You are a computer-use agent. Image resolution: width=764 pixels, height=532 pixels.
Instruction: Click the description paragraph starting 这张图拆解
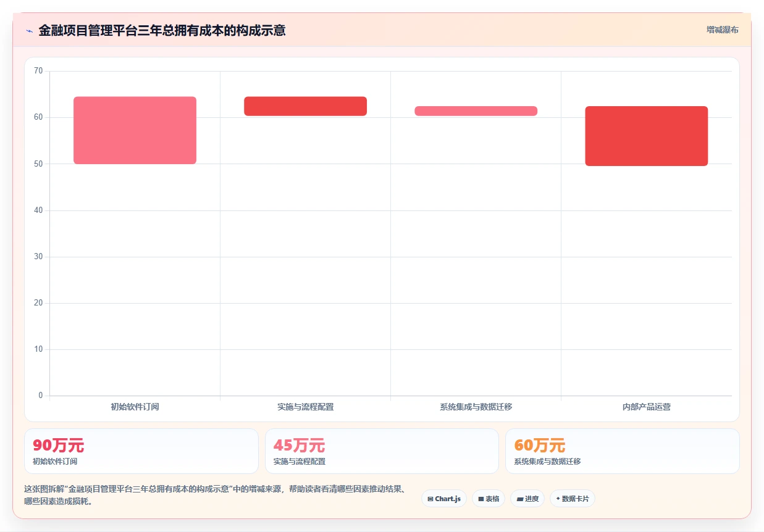pyautogui.click(x=216, y=495)
